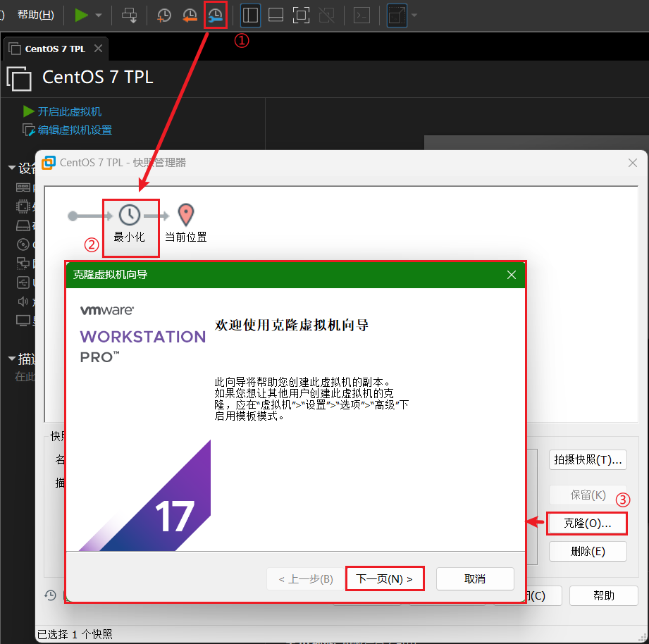Click 下一页(N) next button
Viewport: 649px width, 644px height.
385,578
